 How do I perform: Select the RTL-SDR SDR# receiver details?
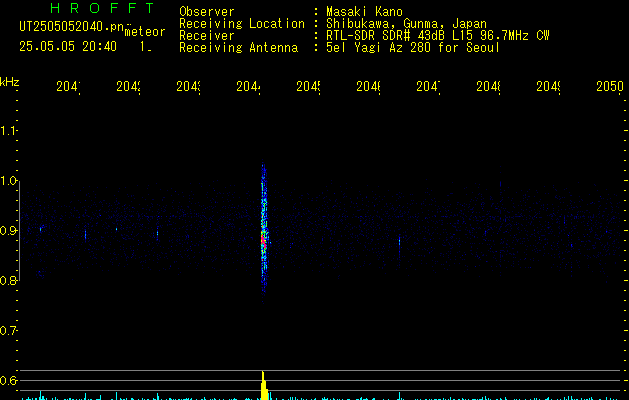(438, 36)
